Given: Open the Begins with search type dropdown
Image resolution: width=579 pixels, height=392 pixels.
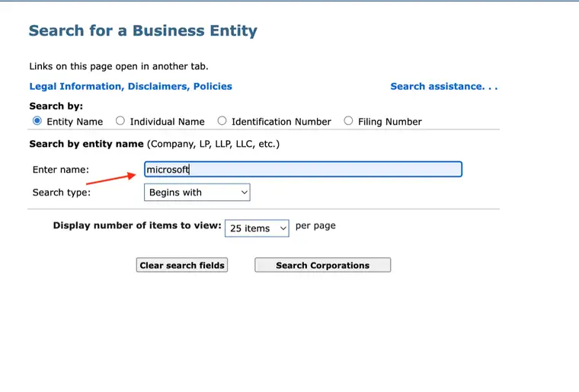Looking at the screenshot, I should (197, 193).
